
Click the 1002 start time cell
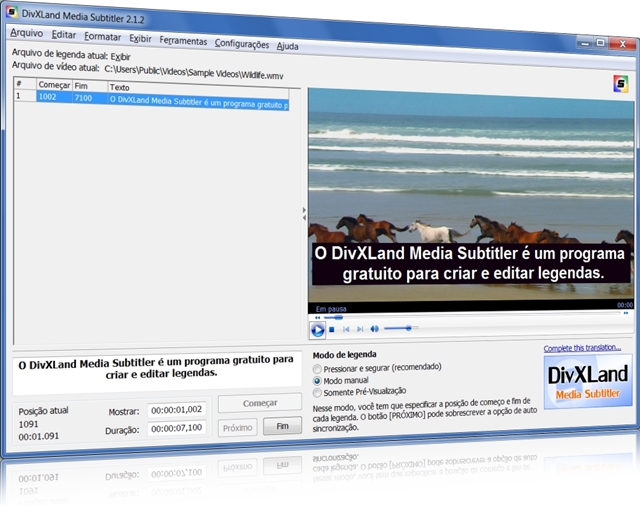[54, 97]
